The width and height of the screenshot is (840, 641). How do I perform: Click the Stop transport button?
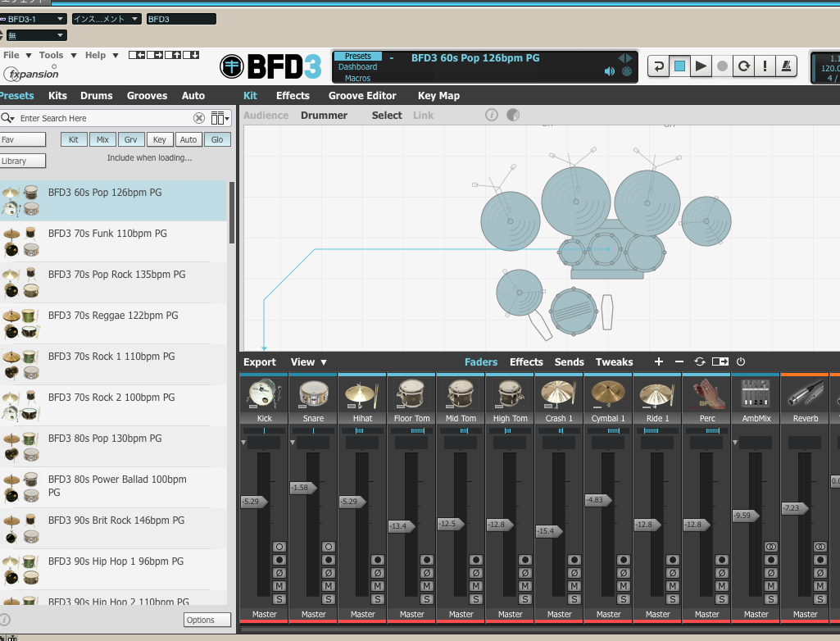(x=679, y=66)
